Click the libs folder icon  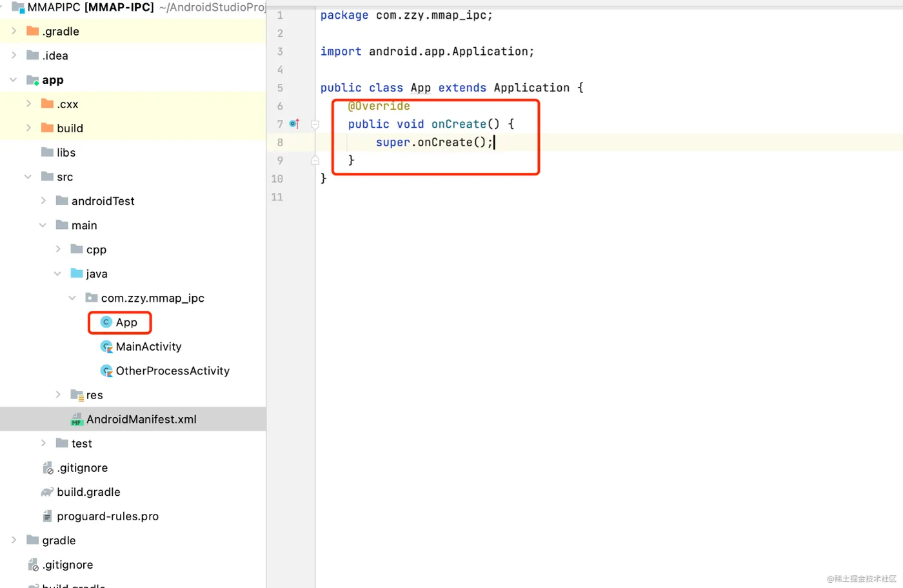pos(47,152)
